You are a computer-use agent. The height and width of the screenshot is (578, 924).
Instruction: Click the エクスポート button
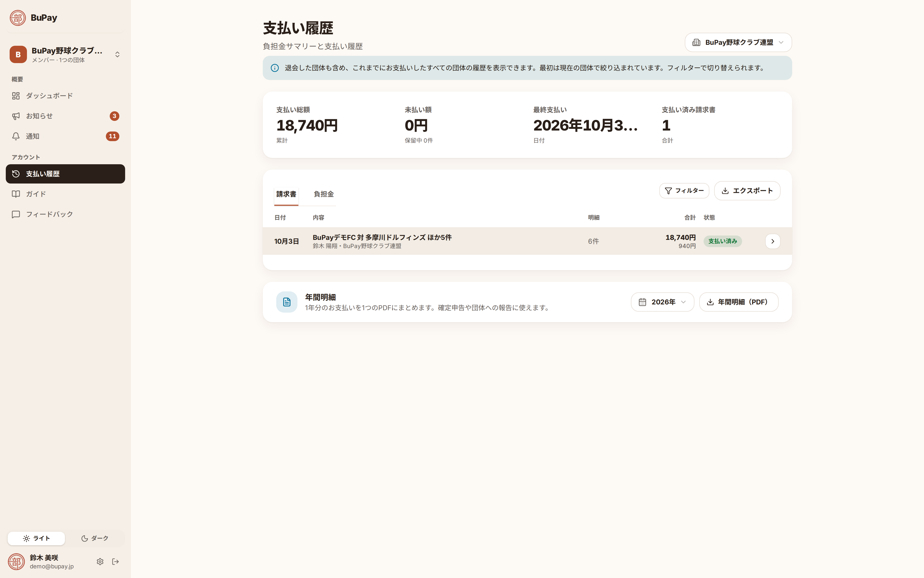tap(747, 191)
